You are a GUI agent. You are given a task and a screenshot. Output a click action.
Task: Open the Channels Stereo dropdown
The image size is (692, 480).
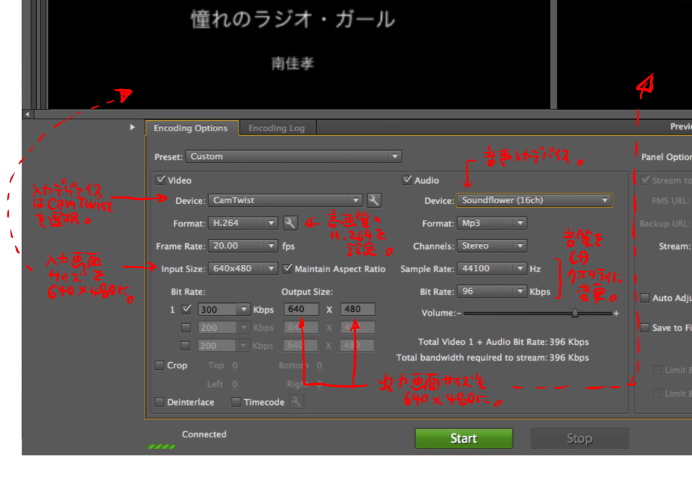click(x=492, y=246)
